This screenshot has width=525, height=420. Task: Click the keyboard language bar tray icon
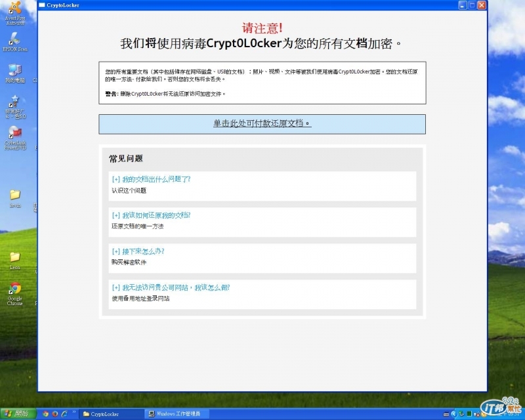click(x=446, y=414)
